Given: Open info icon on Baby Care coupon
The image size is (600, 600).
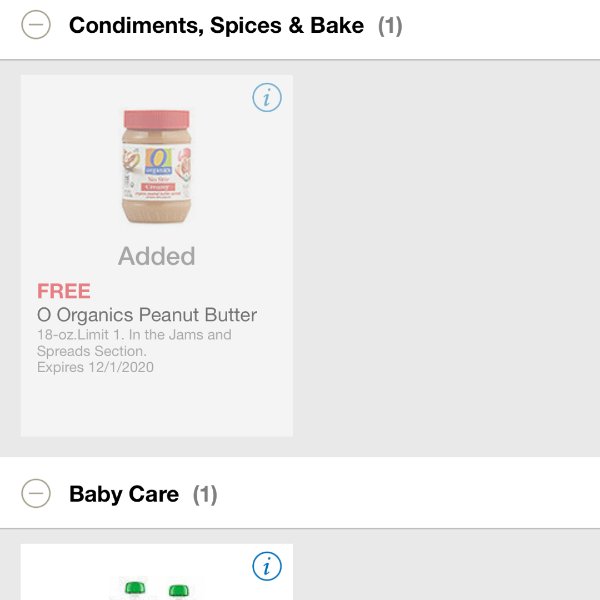Looking at the screenshot, I should pos(267,566).
